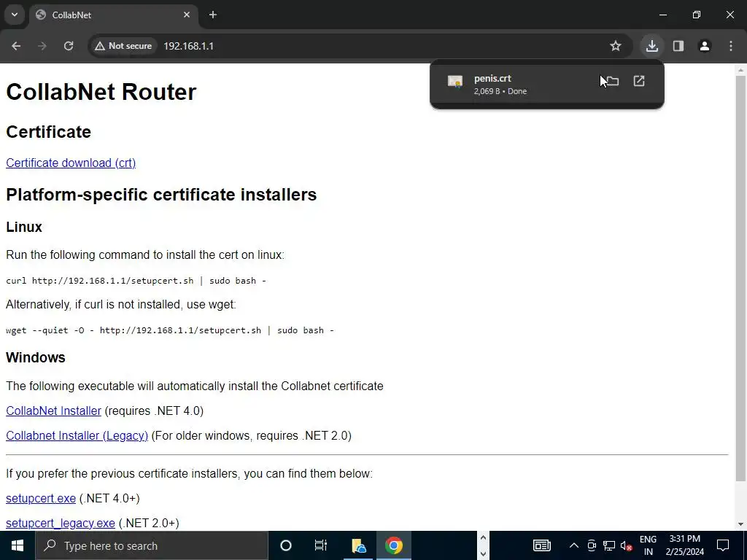Open the clock showing 3:31 PM

tap(684, 545)
